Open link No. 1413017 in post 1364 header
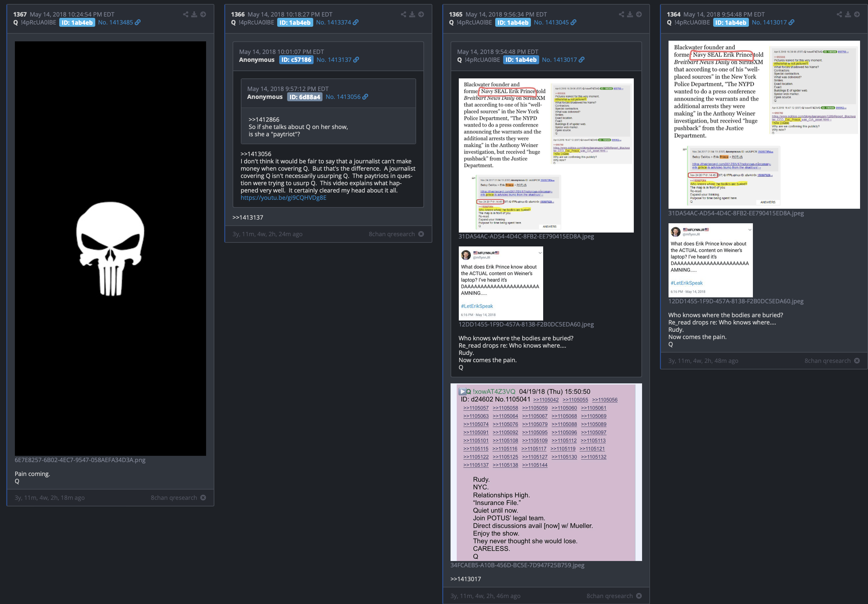 coord(773,22)
